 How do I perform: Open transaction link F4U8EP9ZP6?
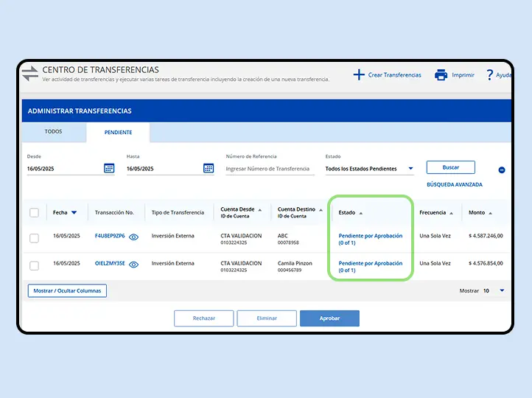(x=110, y=236)
